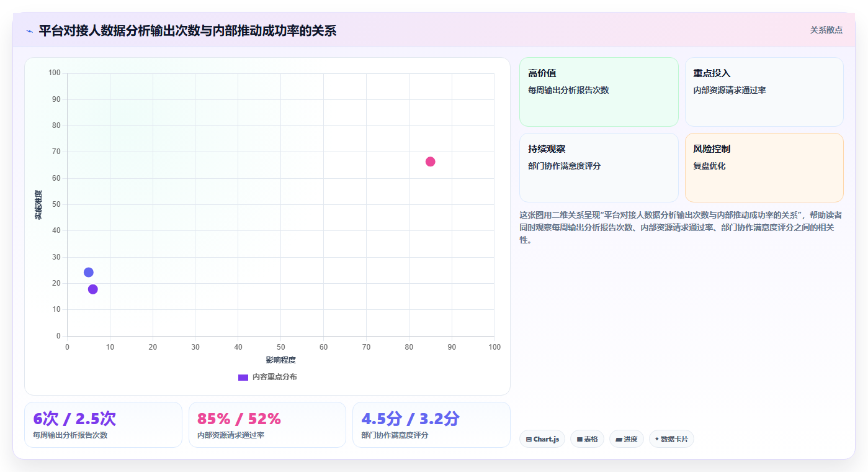
Task: Click 部门协作满意度评分 in 持续观察 card
Action: pyautogui.click(x=565, y=166)
